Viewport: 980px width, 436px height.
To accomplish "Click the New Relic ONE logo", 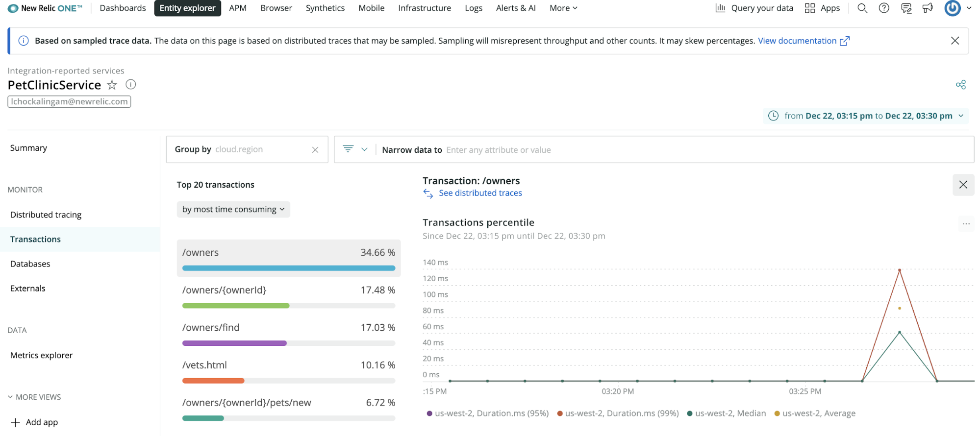I will (x=45, y=8).
